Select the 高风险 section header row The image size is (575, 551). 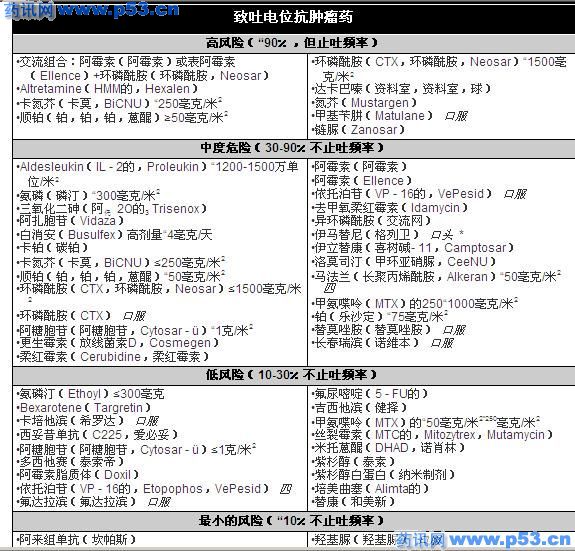(294, 43)
